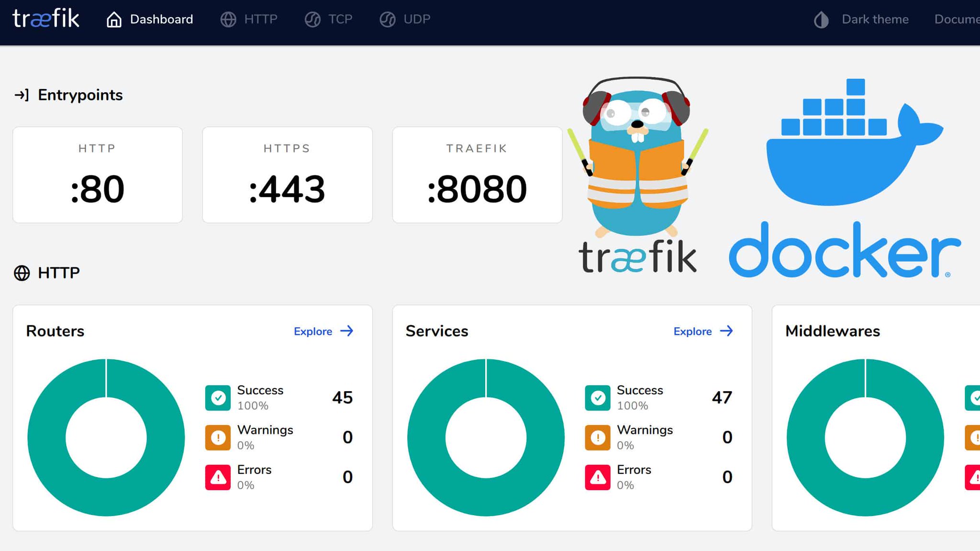Toggle the Dark theme switch
Image resolution: width=980 pixels, height=551 pixels.
(x=875, y=19)
